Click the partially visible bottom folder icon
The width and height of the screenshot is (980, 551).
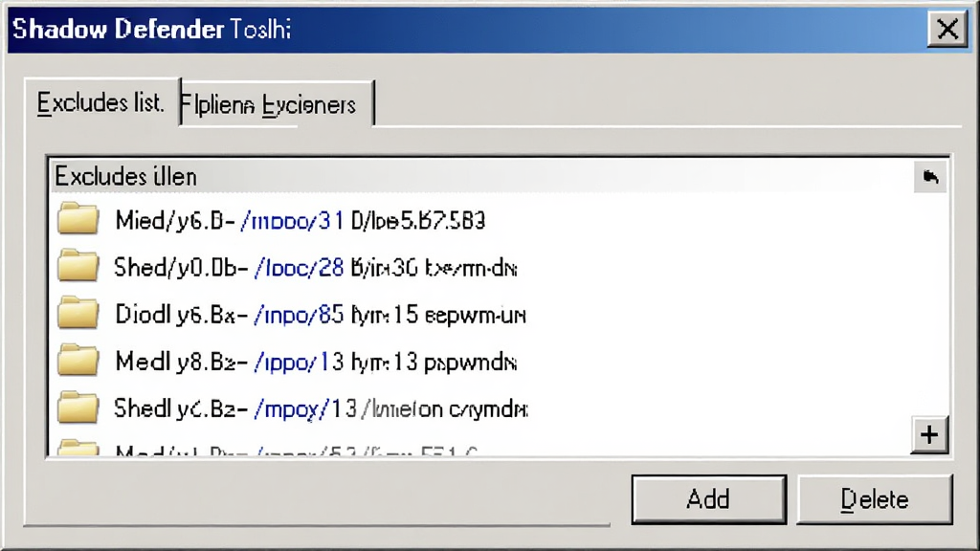pyautogui.click(x=78, y=448)
